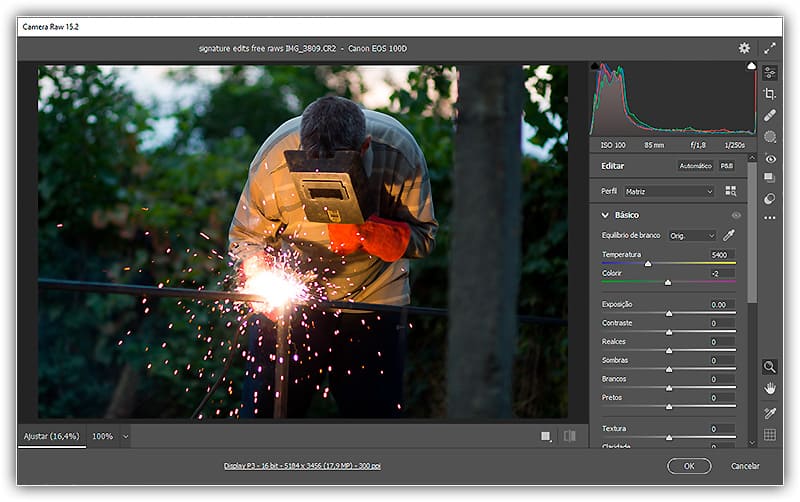The height and width of the screenshot is (502, 800).
Task: Click the welder photo preview
Action: 303,242
